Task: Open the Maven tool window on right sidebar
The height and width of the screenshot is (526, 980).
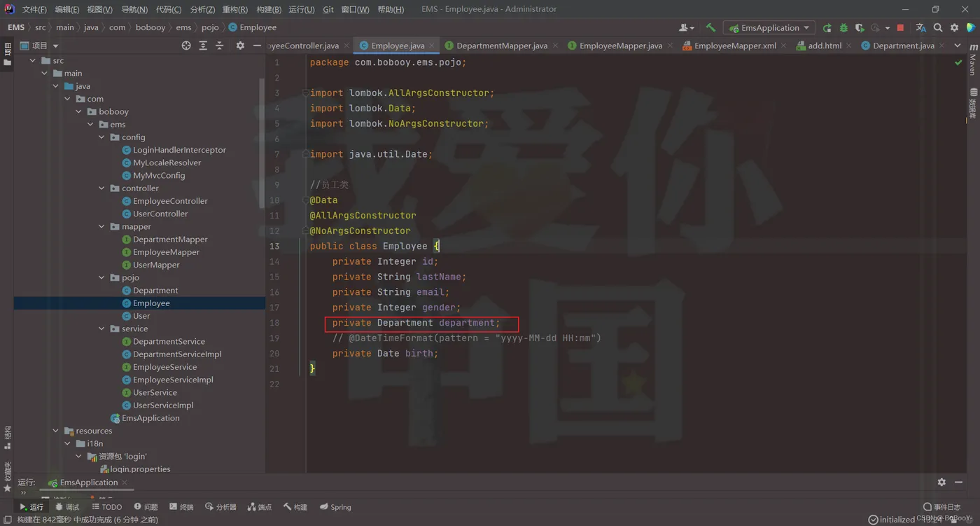Action: tap(973, 60)
